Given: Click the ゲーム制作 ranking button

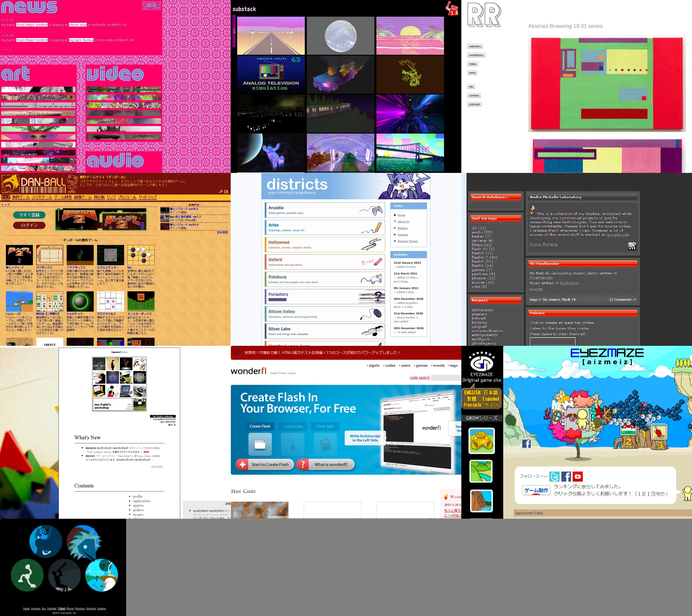Looking at the screenshot, I should tap(536, 490).
